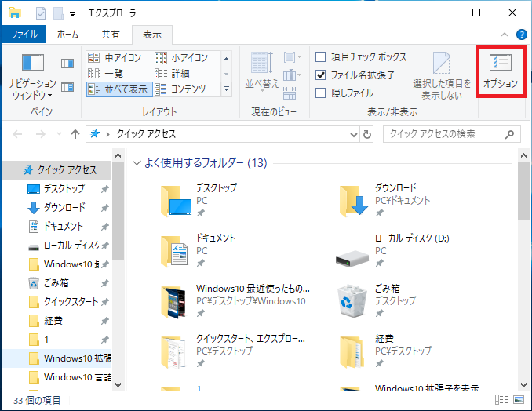Click large icons view icon in status bar

tap(519, 400)
